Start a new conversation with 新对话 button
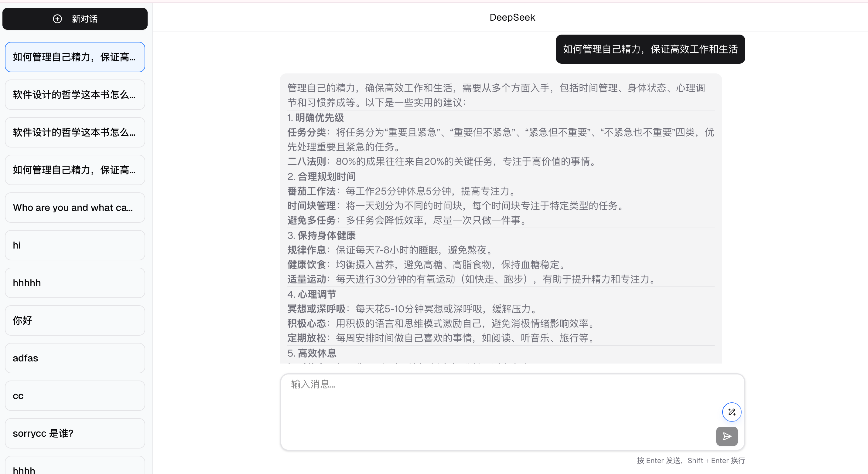Viewport: 868px width, 474px height. coord(75,19)
